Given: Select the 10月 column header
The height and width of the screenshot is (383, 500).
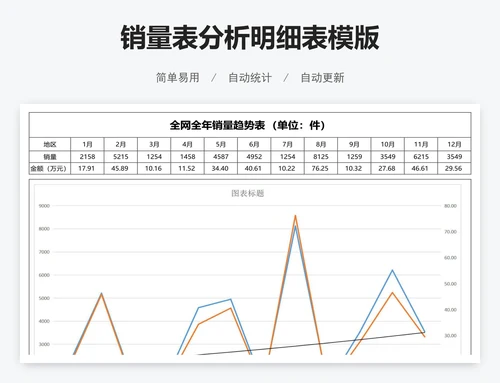Looking at the screenshot, I should coord(388,144).
